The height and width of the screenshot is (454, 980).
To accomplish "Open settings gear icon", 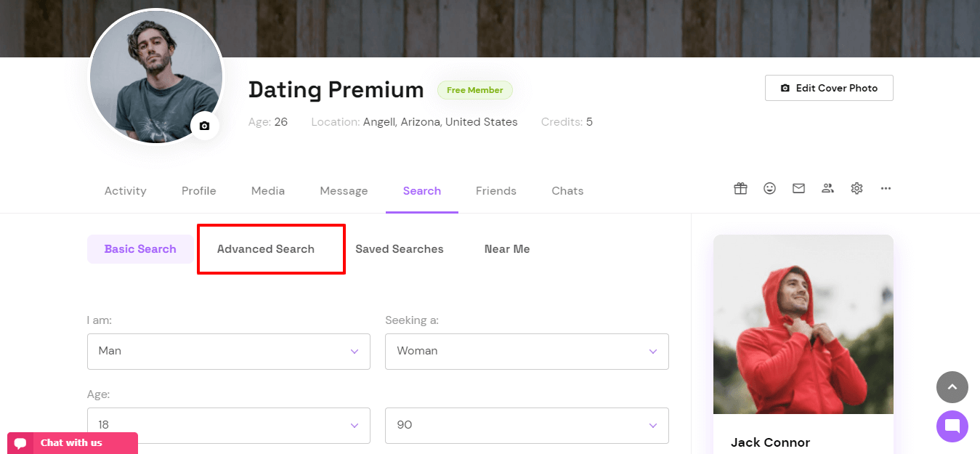I will tap(857, 188).
